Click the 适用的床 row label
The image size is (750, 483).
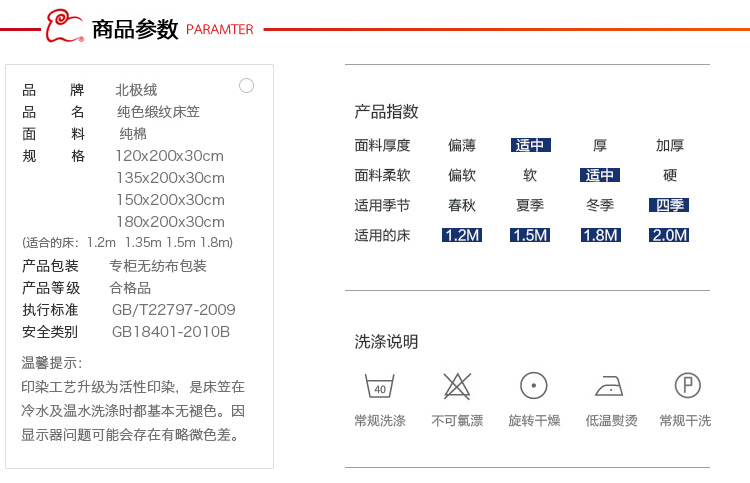[382, 235]
